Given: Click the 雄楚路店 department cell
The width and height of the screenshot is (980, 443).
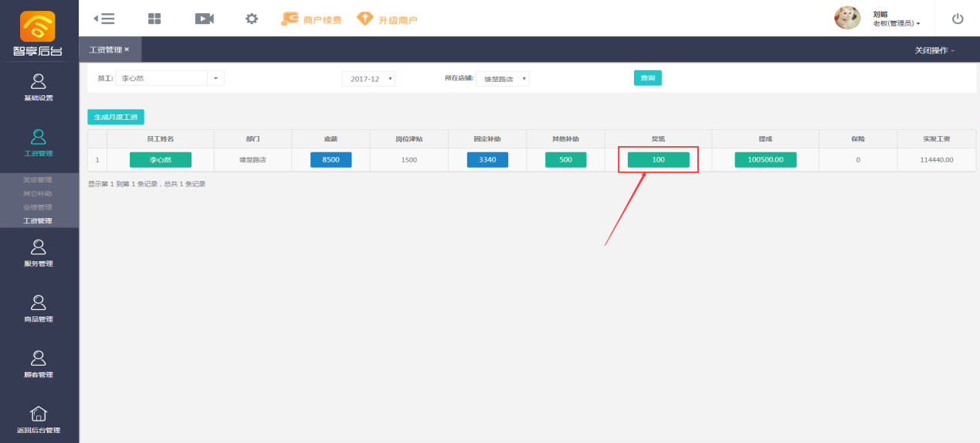Looking at the screenshot, I should [253, 159].
